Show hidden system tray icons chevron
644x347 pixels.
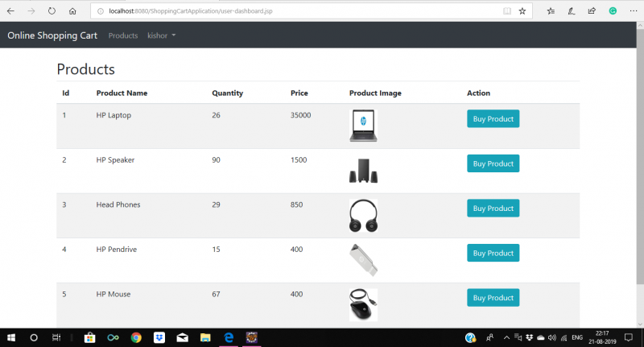pyautogui.click(x=506, y=337)
